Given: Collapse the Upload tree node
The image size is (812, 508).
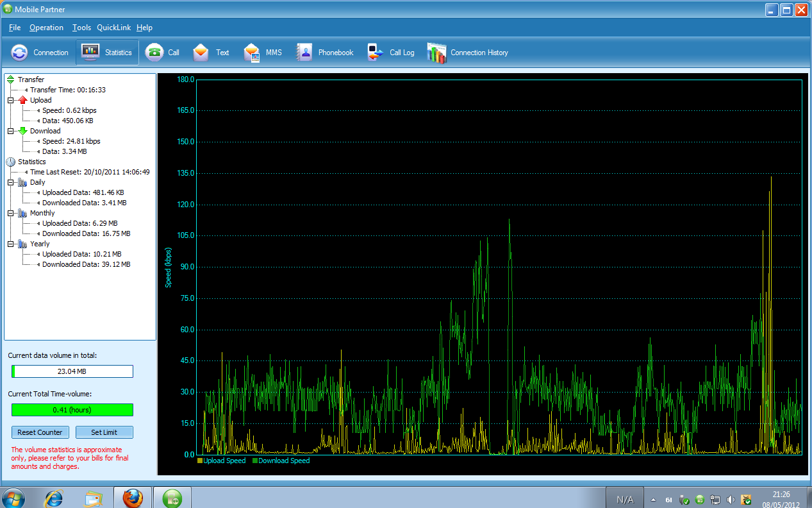Looking at the screenshot, I should pos(10,101).
